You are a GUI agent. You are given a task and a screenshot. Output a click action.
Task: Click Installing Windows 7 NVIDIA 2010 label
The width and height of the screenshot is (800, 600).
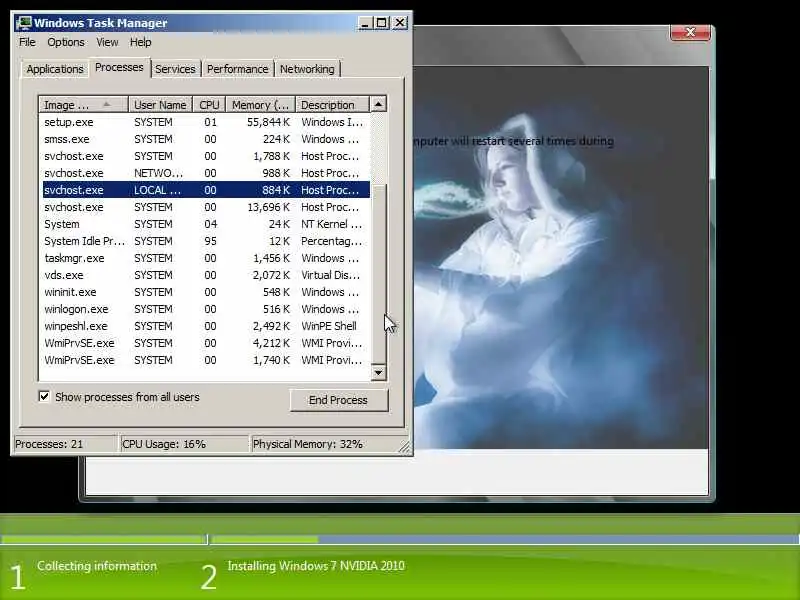tap(316, 566)
